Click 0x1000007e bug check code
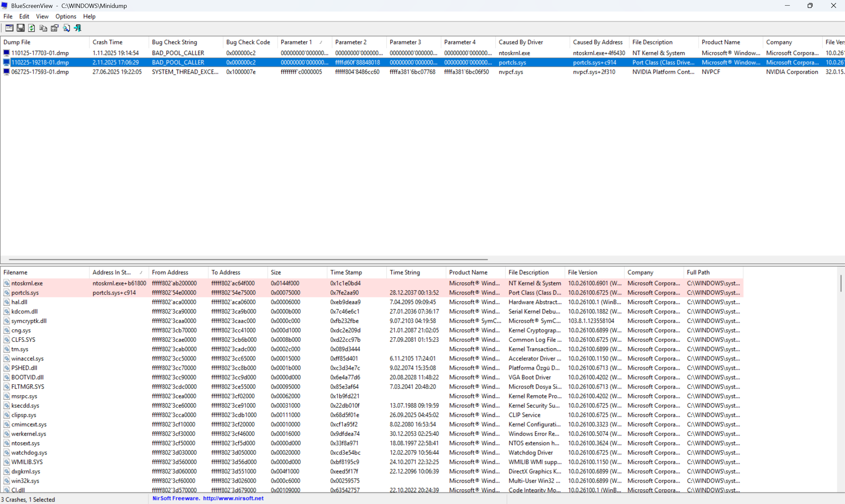The image size is (845, 504). coord(241,72)
